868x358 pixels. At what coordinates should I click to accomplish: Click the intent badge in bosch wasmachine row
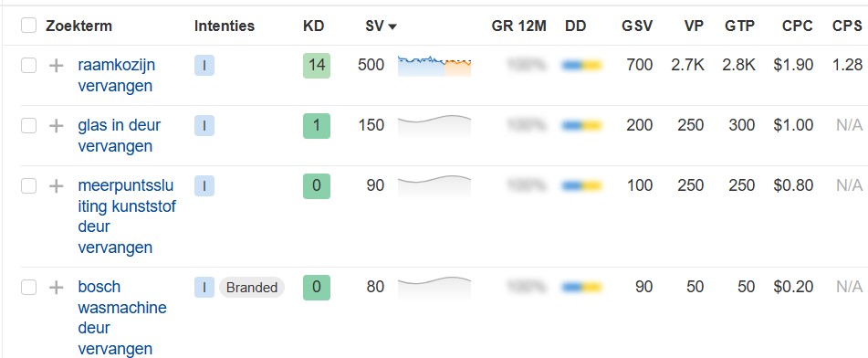pyautogui.click(x=204, y=287)
